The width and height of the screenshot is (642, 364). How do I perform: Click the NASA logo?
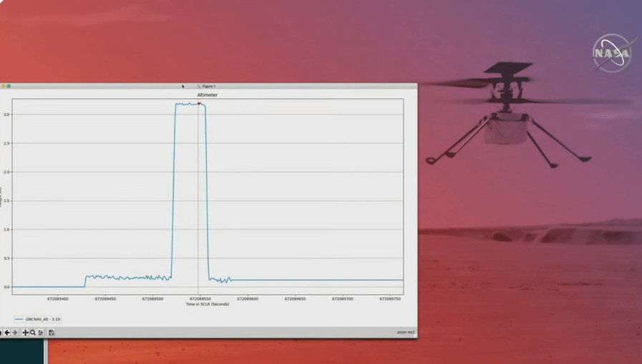tap(611, 54)
